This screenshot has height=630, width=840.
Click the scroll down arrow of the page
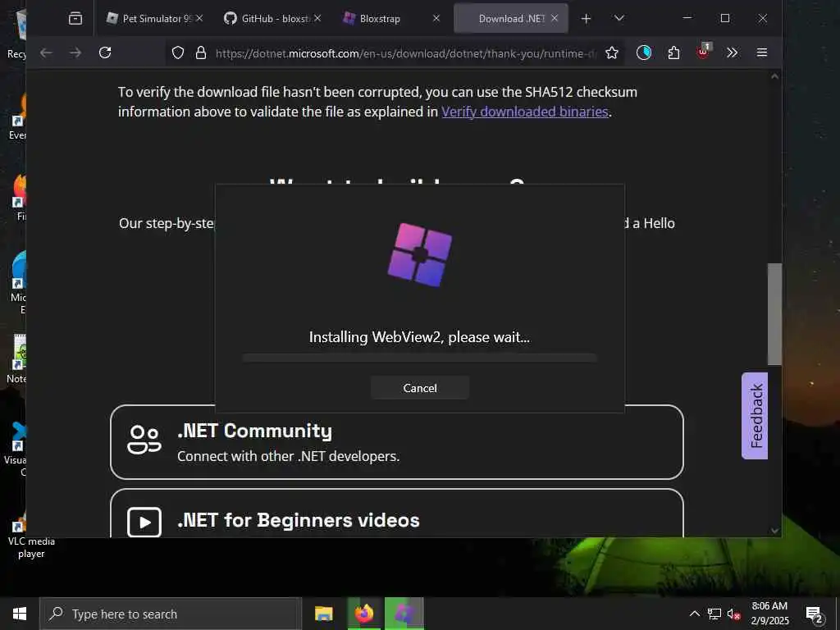(774, 531)
